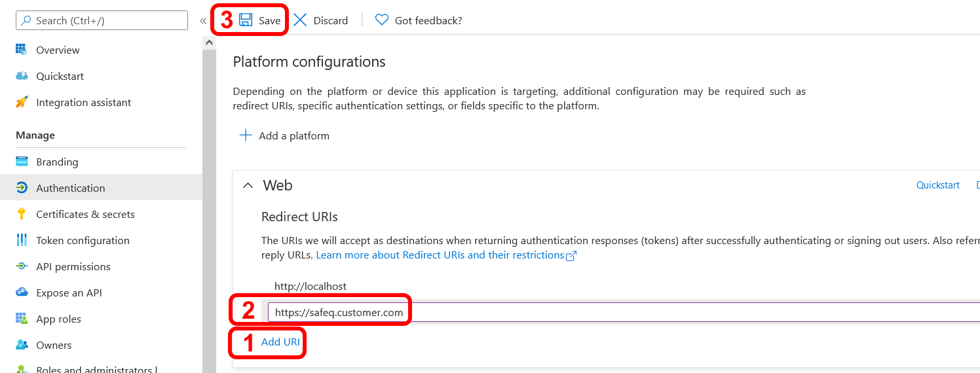Collapse the Web platform section chevron

click(248, 186)
